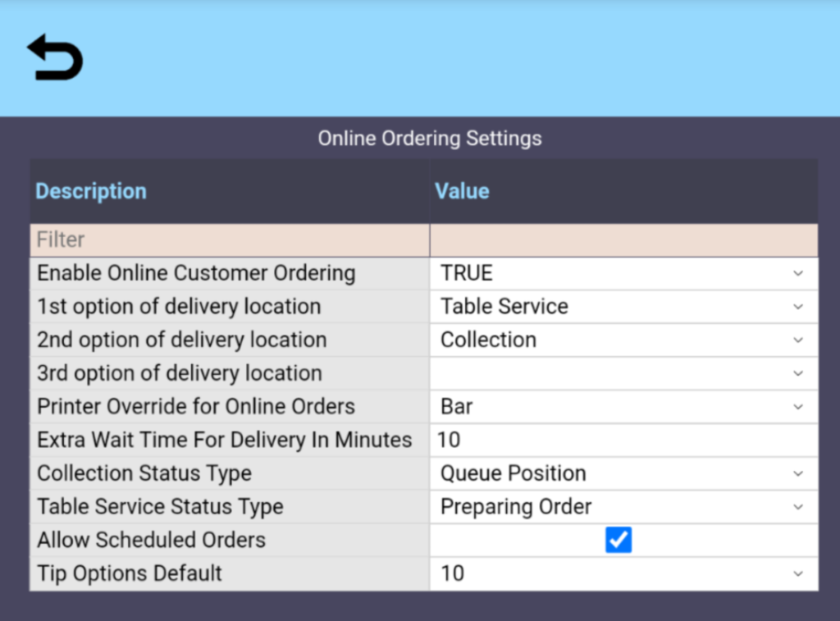Expand Collection Status Type dropdown
The image size is (840, 621).
623,473
